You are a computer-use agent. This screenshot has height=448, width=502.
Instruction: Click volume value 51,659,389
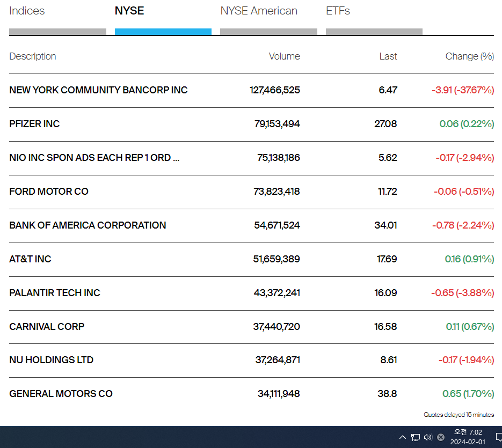tap(277, 259)
